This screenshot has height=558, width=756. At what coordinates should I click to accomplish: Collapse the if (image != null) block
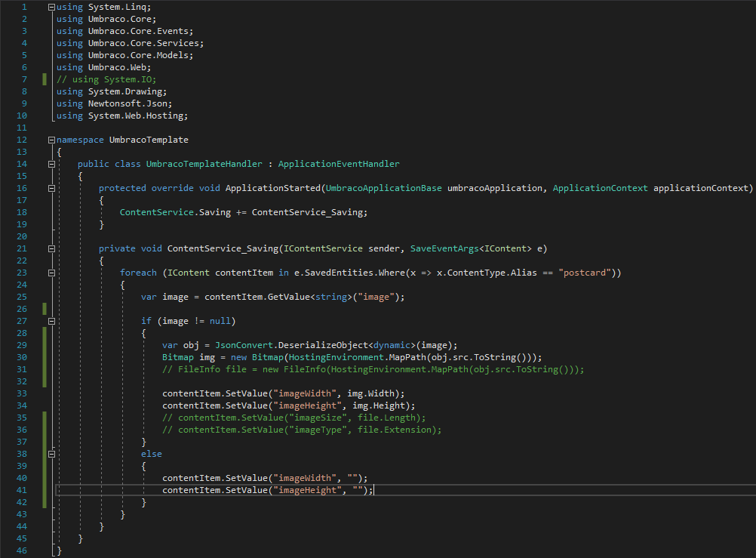[x=51, y=321]
